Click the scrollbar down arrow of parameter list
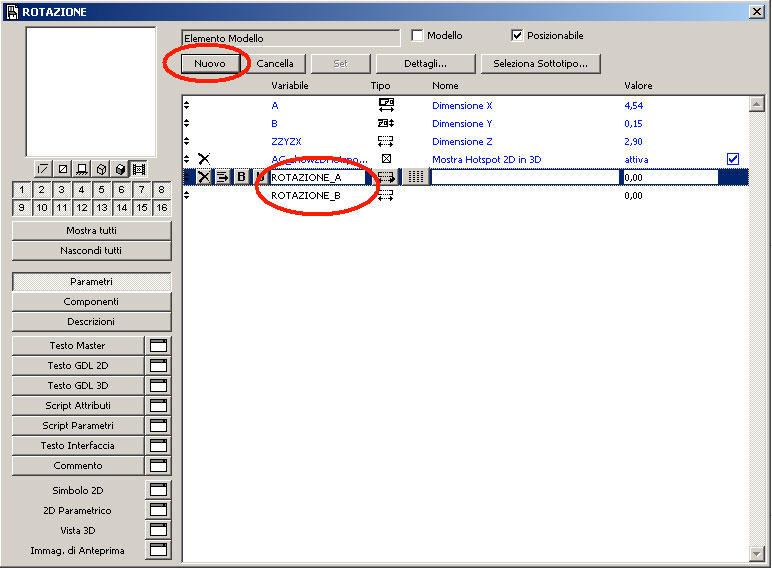 (757, 553)
